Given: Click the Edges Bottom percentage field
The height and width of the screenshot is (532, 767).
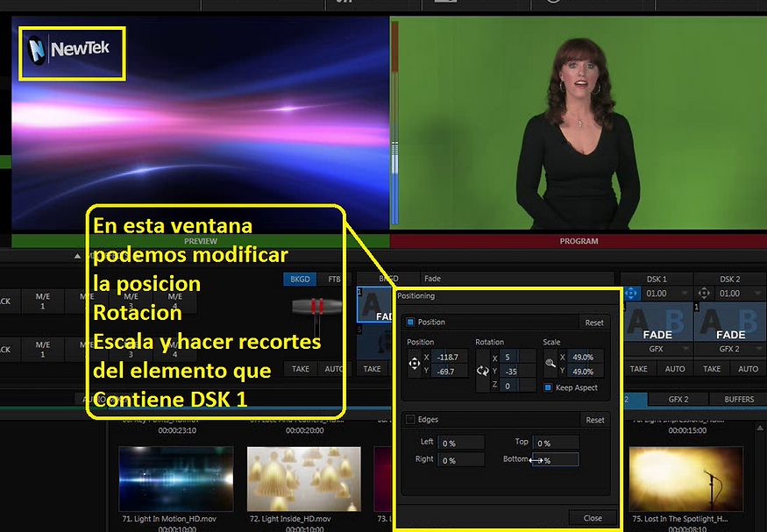Looking at the screenshot, I should [x=555, y=459].
